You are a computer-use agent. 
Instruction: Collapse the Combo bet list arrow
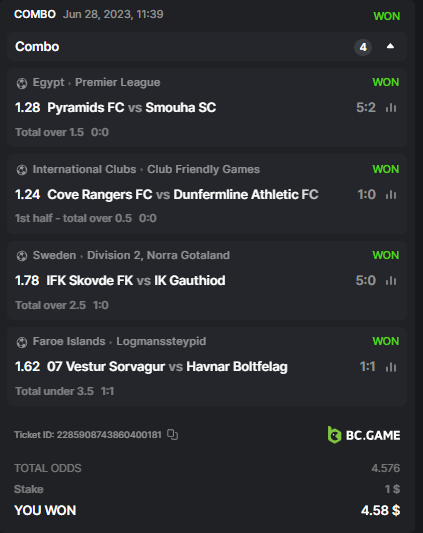[x=390, y=46]
